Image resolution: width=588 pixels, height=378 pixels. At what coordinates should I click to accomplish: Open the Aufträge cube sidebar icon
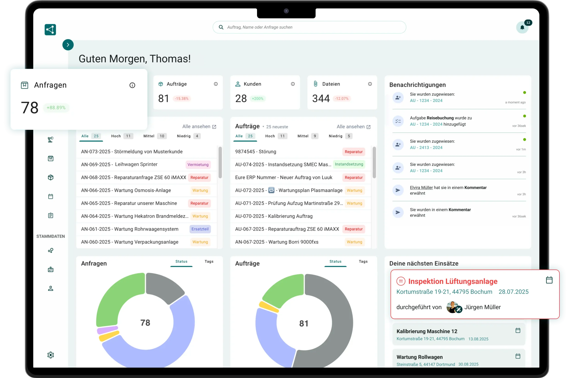coord(51,178)
